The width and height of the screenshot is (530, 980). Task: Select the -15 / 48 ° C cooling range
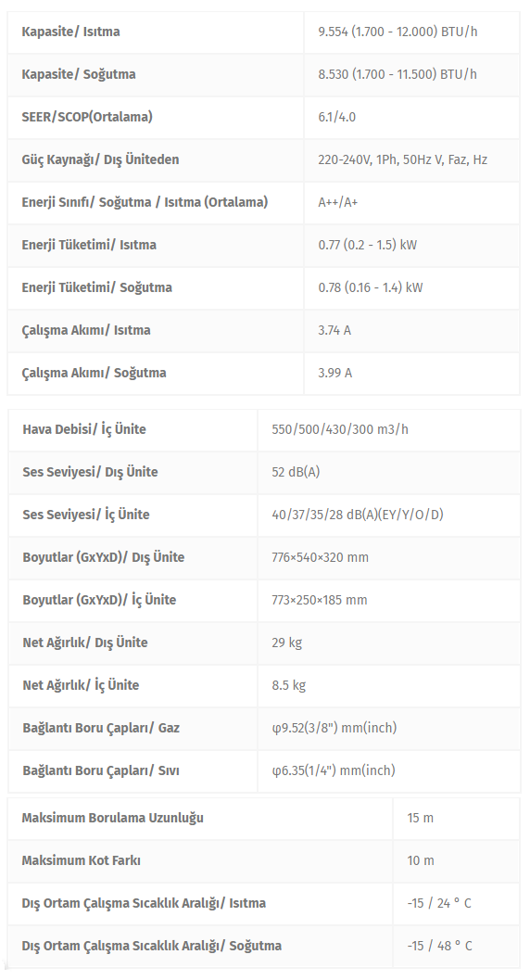point(439,946)
